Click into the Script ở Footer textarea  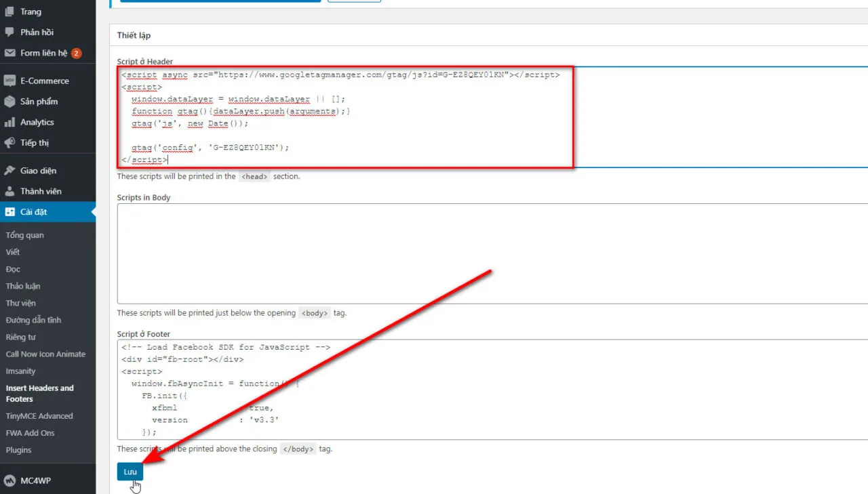click(x=492, y=390)
